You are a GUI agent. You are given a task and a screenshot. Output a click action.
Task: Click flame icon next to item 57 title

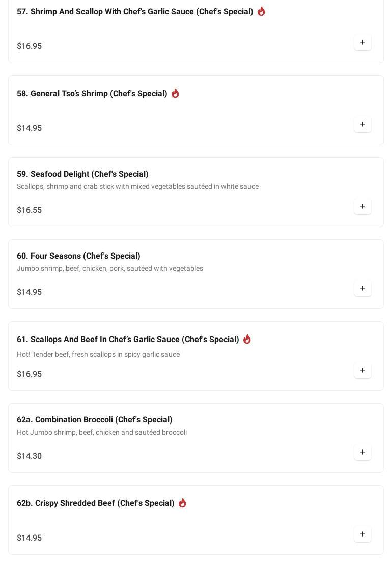point(261,11)
